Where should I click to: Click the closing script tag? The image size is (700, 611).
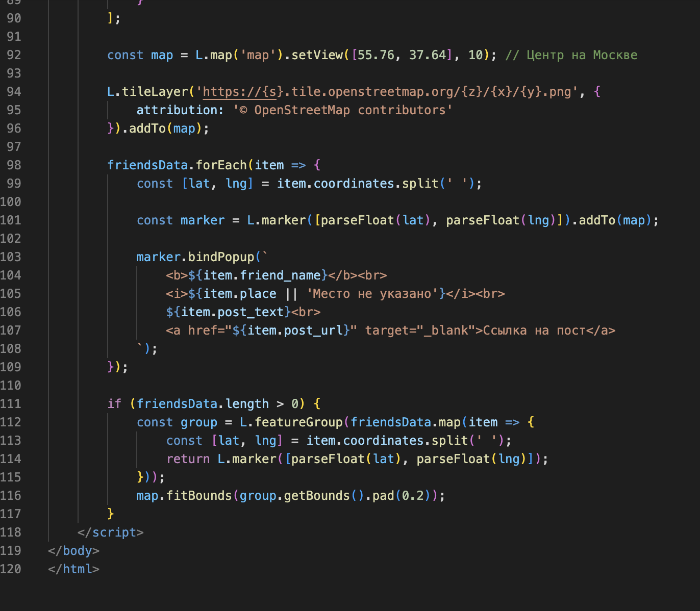tap(111, 532)
